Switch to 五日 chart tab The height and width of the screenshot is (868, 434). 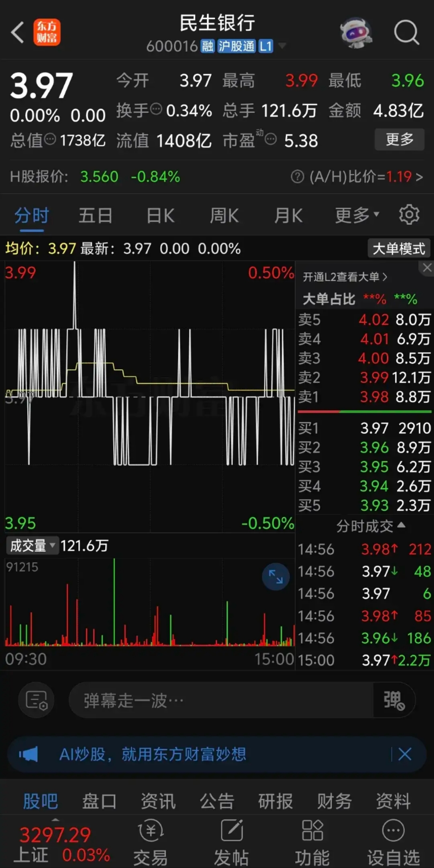(95, 215)
